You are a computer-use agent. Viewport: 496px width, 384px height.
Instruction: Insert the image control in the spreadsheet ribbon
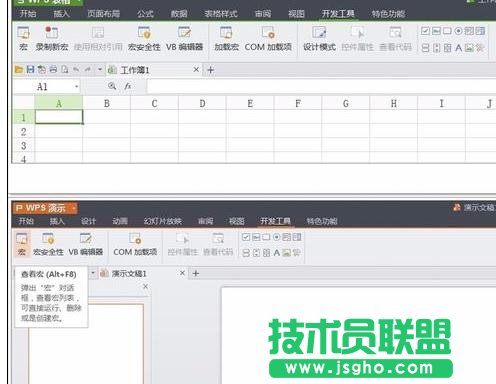[x=469, y=48]
